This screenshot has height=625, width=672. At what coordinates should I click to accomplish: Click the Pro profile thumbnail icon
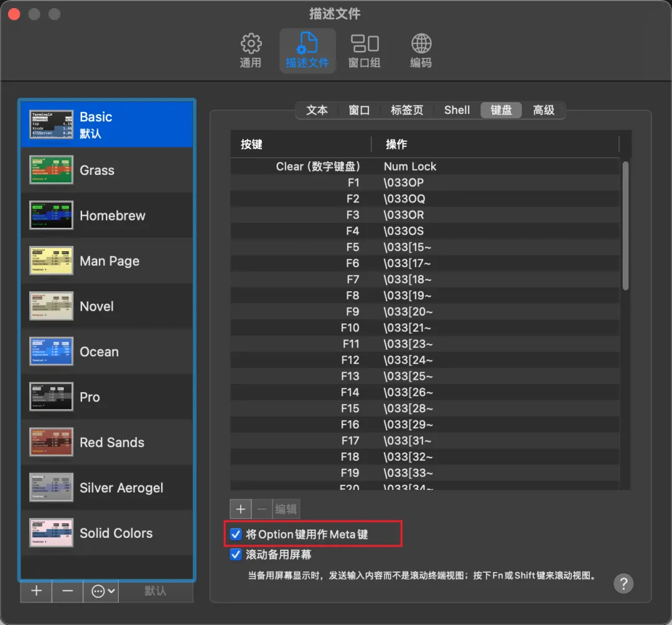pos(51,397)
